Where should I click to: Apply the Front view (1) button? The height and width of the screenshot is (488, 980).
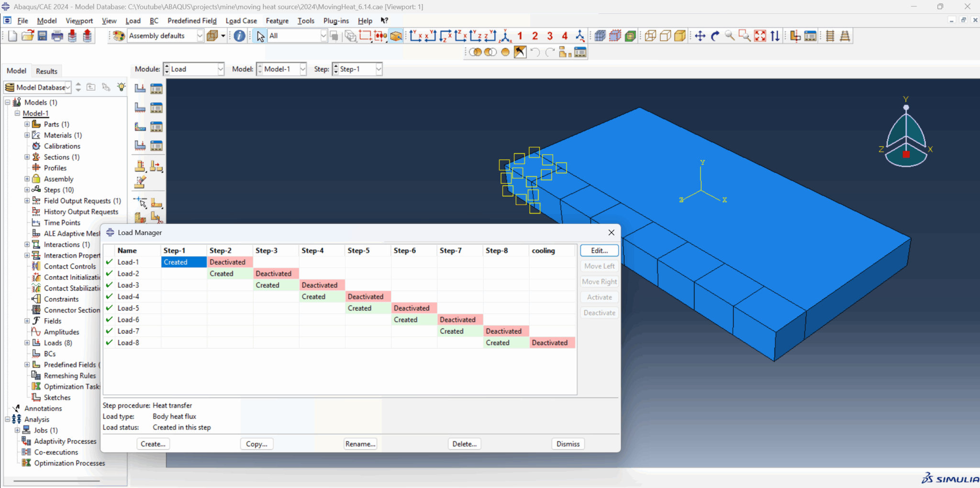[520, 36]
